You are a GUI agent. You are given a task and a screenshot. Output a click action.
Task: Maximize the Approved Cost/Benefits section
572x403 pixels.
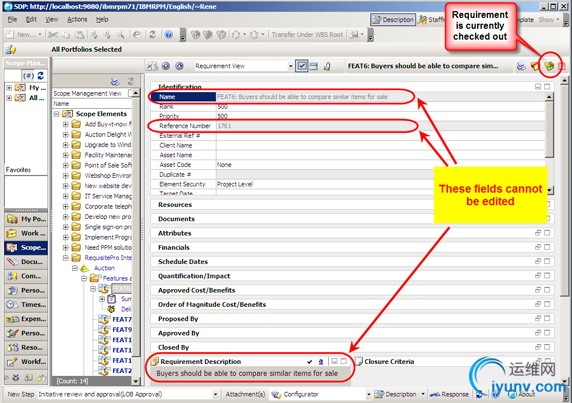point(547,290)
